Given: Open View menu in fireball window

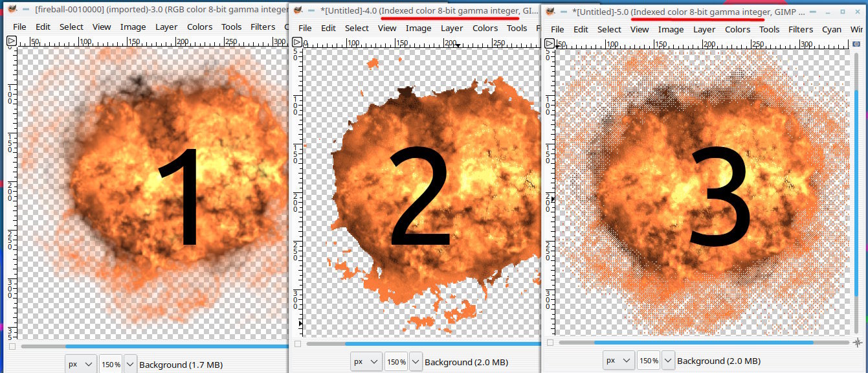Looking at the screenshot, I should pyautogui.click(x=102, y=27).
